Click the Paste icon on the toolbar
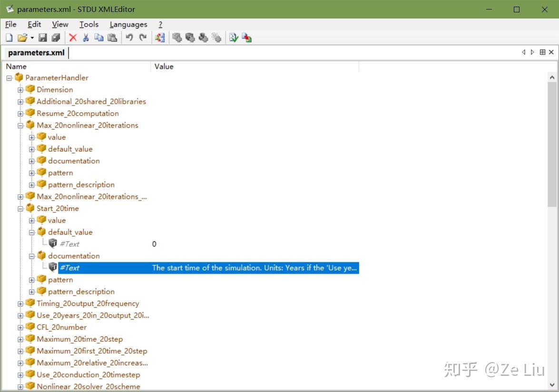 tap(112, 38)
